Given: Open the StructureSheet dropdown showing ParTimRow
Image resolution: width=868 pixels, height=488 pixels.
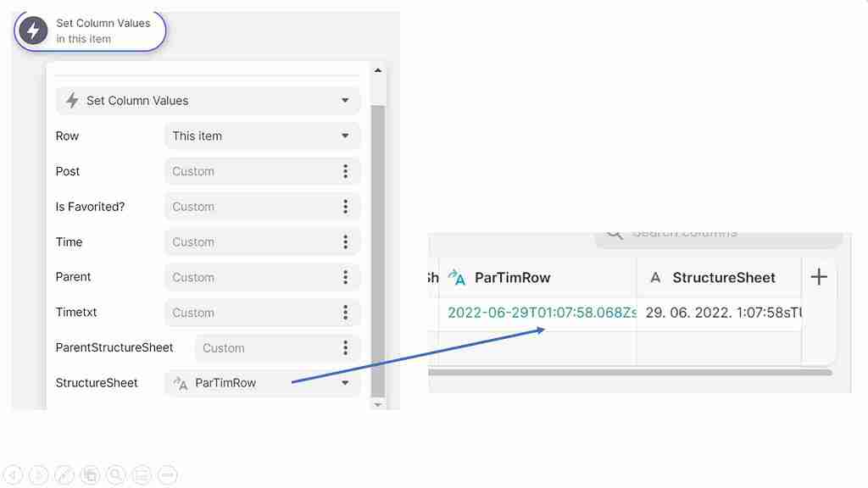Looking at the screenshot, I should point(263,383).
